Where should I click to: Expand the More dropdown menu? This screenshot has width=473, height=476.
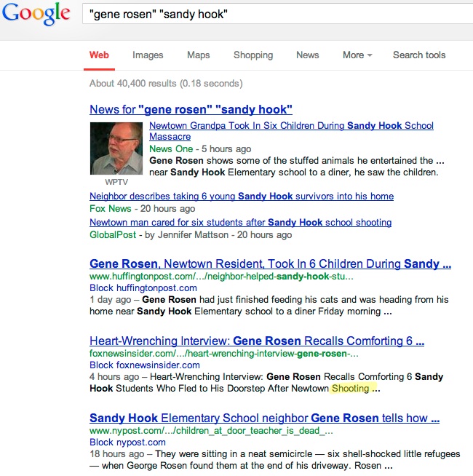[x=357, y=55]
